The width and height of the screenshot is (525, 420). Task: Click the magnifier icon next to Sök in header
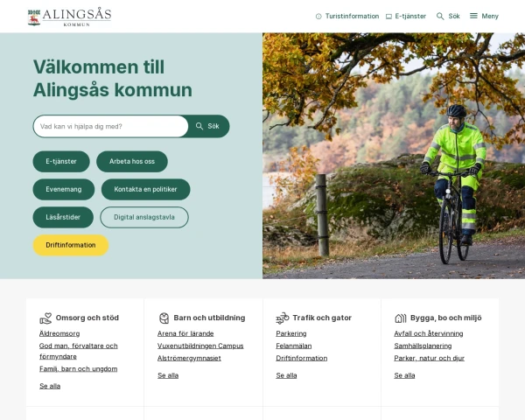440,16
